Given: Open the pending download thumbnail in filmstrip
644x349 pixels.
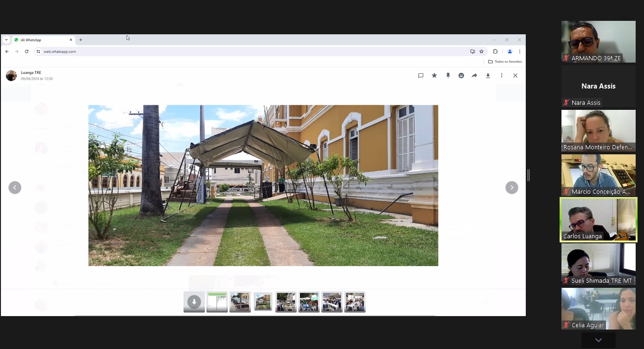Looking at the screenshot, I should [x=194, y=302].
